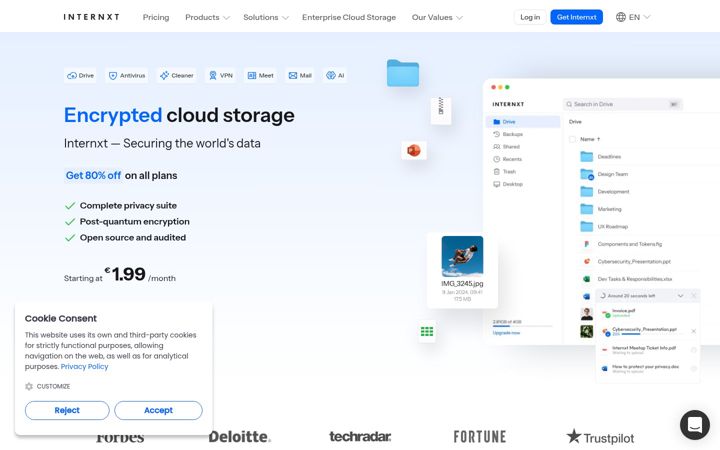Open the Drive product chip
Viewport: 720px width, 450px height.
click(80, 75)
